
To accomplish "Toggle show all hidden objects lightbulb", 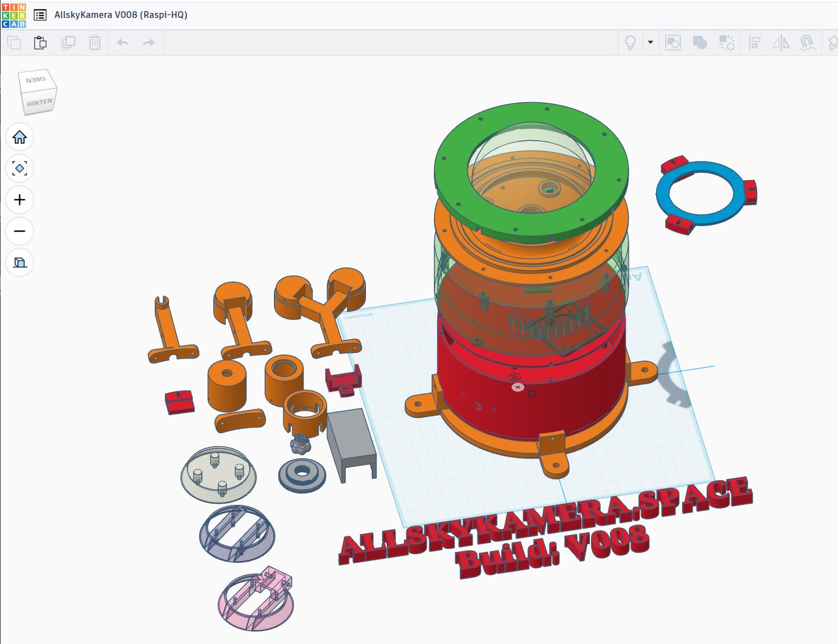I will pos(630,42).
